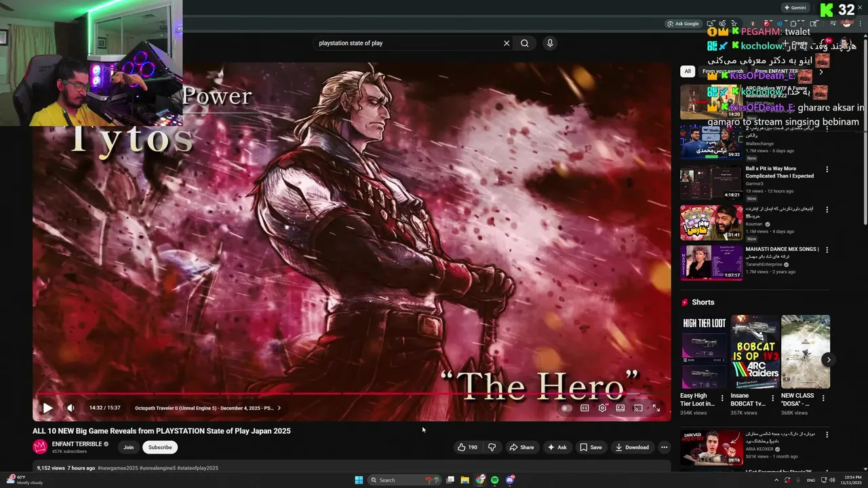
Task: Search with voice microphone icon
Action: click(550, 43)
